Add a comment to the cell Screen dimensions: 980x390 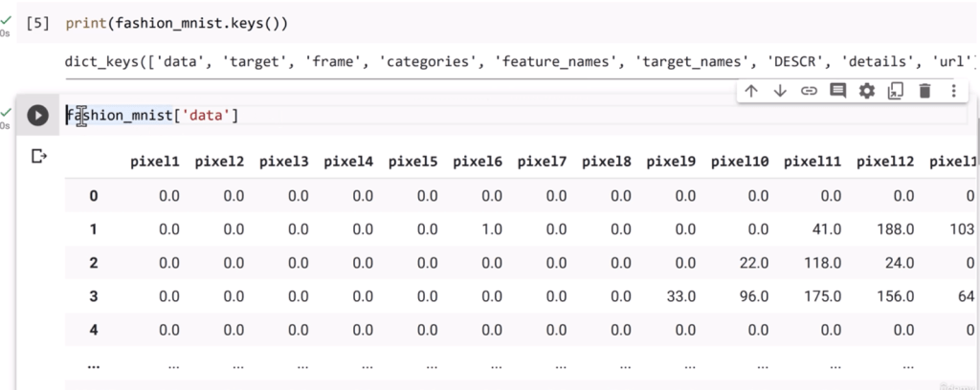coord(838,91)
